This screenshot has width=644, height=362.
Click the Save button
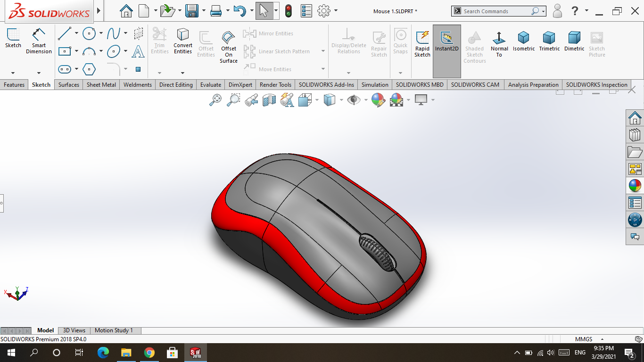(x=191, y=11)
